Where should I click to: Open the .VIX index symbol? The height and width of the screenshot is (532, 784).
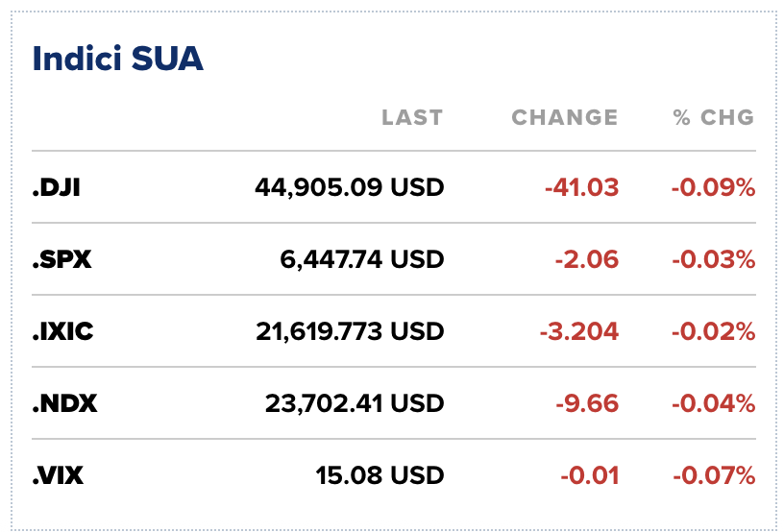point(59,474)
